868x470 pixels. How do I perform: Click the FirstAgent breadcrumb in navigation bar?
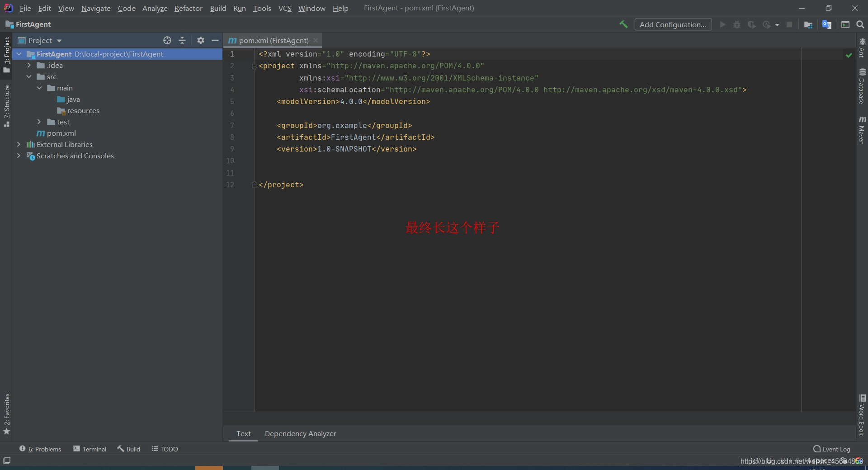pos(28,24)
